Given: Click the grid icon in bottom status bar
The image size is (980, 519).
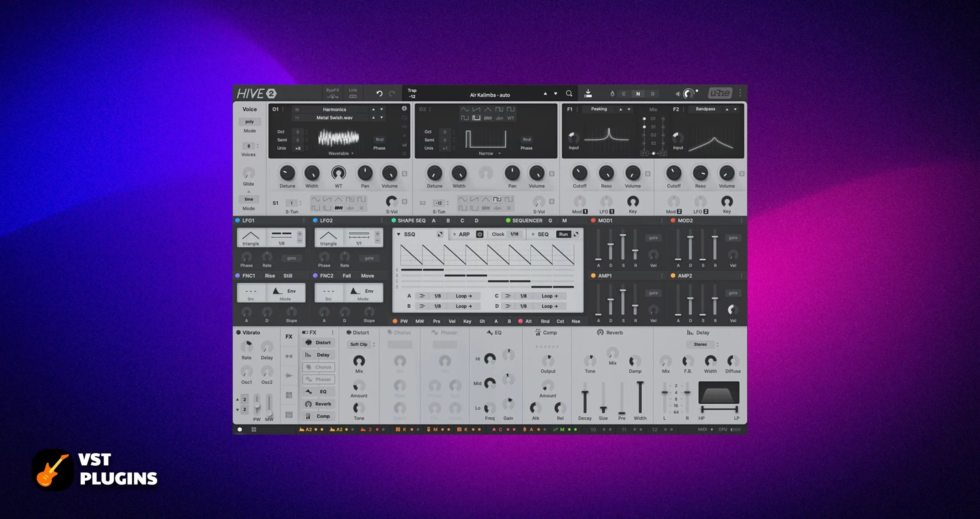Looking at the screenshot, I should click(254, 430).
